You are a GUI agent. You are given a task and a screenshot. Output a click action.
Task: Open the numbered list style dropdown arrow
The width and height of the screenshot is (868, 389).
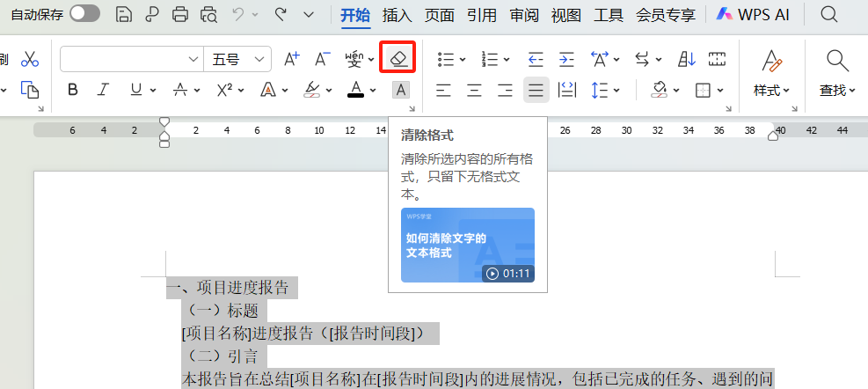tap(507, 59)
